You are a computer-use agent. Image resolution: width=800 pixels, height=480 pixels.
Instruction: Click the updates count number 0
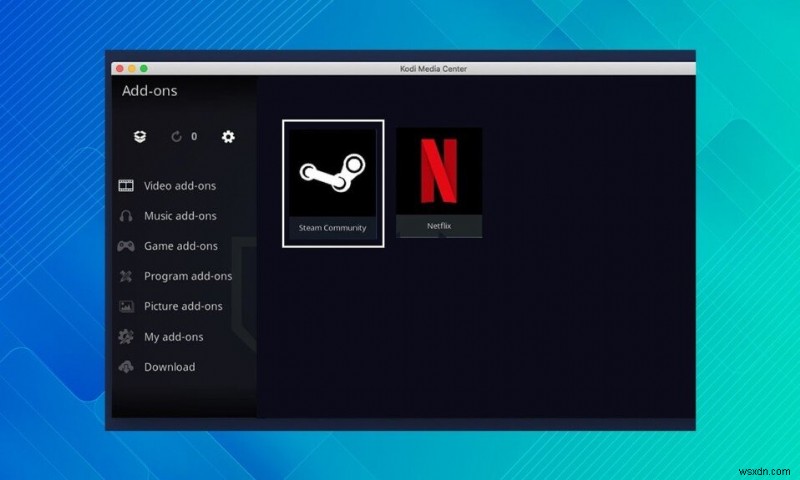coord(194,137)
